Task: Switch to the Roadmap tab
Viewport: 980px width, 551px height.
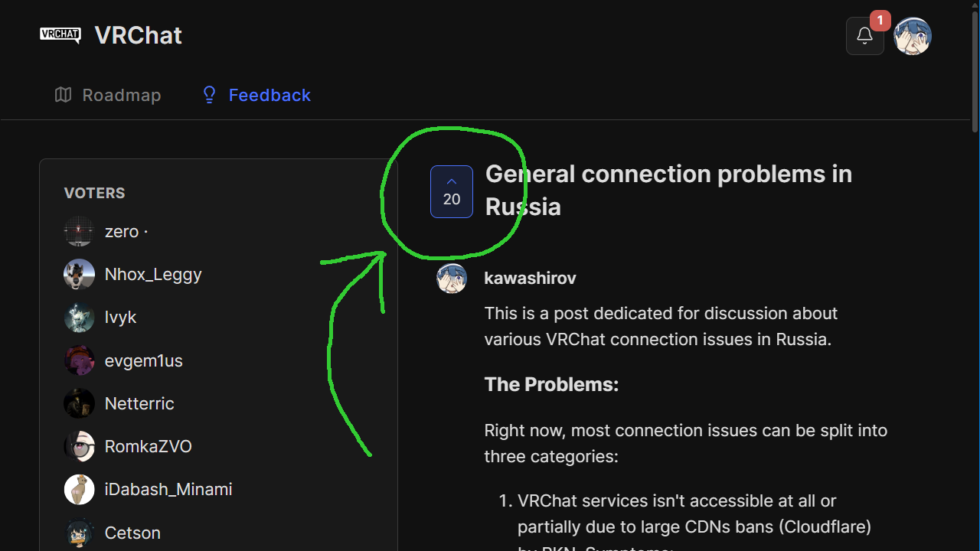Action: coord(121,95)
